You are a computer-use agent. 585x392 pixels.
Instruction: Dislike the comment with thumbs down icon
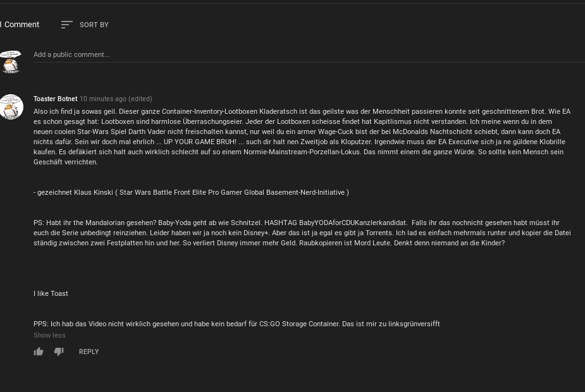(59, 352)
